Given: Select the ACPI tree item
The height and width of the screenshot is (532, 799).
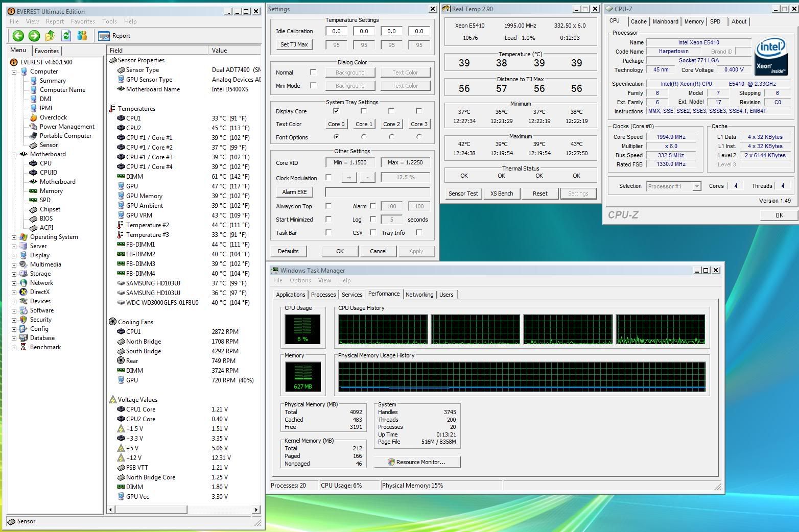Looking at the screenshot, I should click(46, 228).
